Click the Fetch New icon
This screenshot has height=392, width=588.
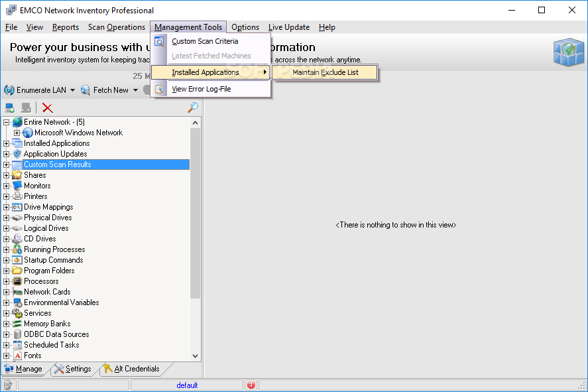(x=86, y=90)
